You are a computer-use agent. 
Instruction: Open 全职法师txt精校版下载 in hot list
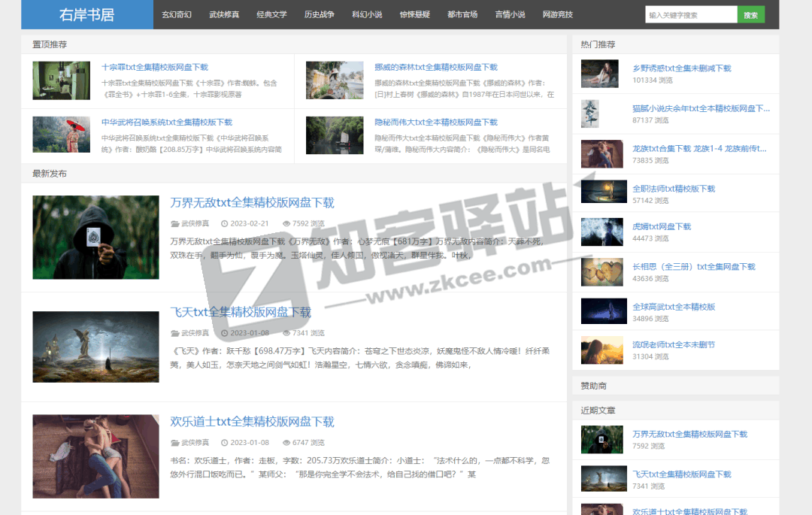(x=674, y=189)
